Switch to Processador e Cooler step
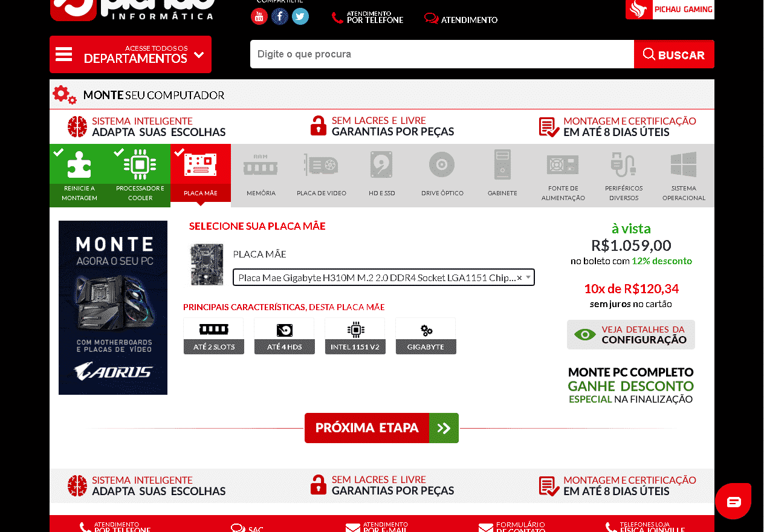Image resolution: width=764 pixels, height=532 pixels. click(x=140, y=175)
